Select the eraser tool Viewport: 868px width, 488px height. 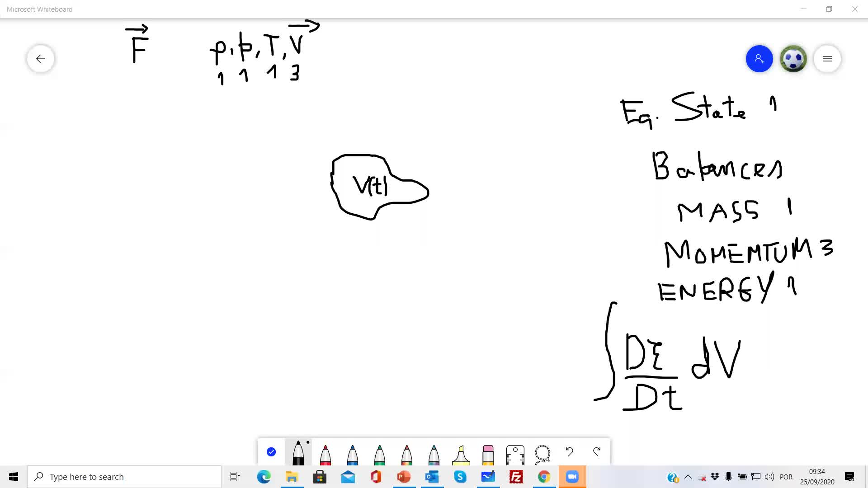pyautogui.click(x=488, y=454)
